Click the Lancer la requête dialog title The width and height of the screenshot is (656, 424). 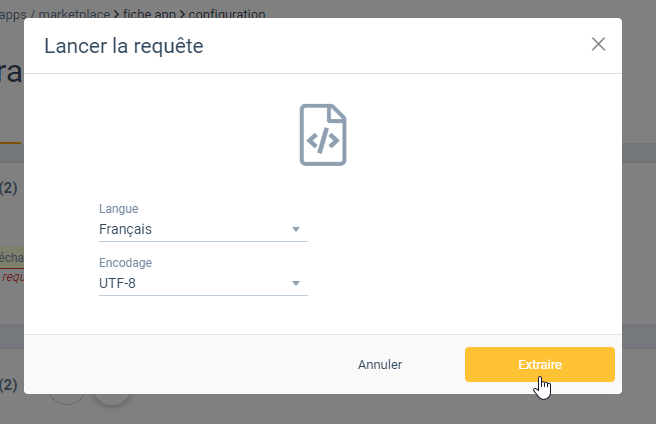coord(124,46)
